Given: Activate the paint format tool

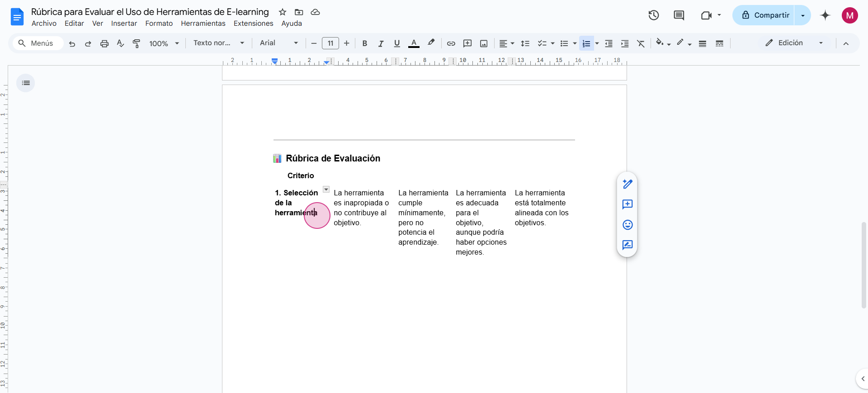Looking at the screenshot, I should pyautogui.click(x=137, y=43).
